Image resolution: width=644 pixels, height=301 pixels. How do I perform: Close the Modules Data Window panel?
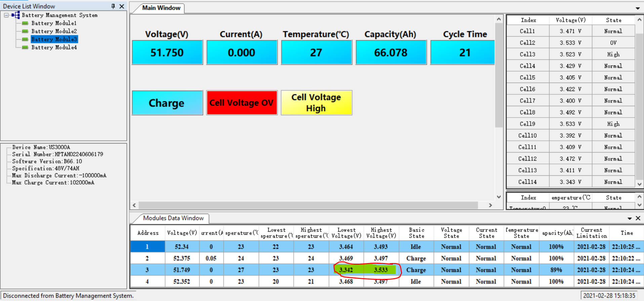click(638, 218)
